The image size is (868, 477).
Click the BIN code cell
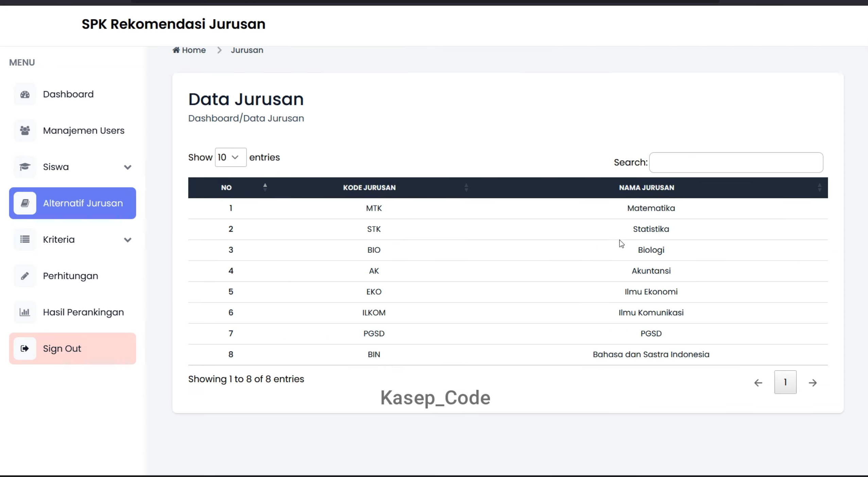(374, 355)
